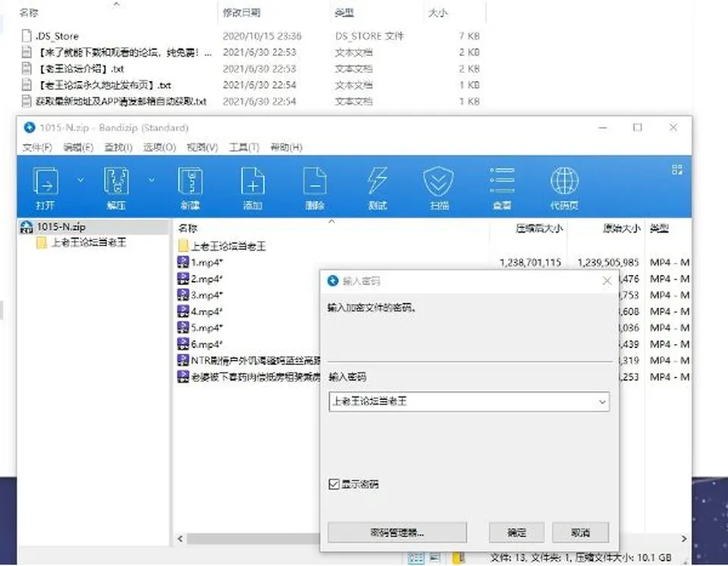
Task: Open the 查看 (View) list tool
Action: pyautogui.click(x=502, y=181)
